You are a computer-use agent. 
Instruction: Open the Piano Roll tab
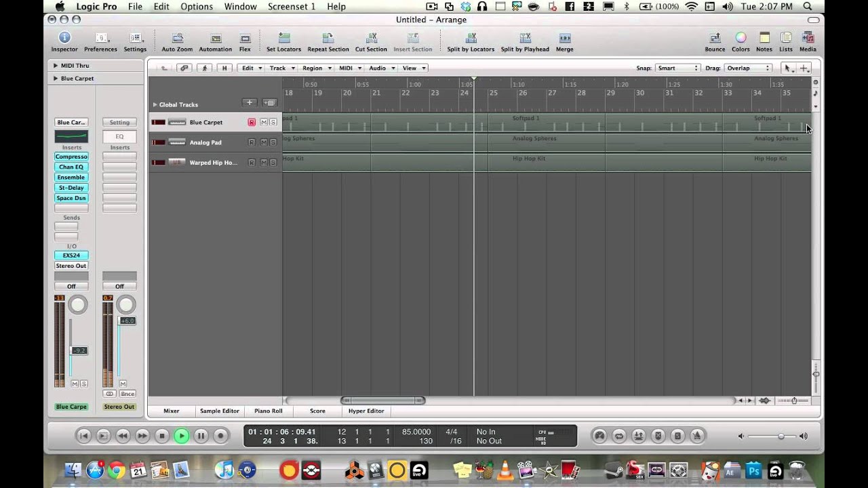pyautogui.click(x=269, y=411)
